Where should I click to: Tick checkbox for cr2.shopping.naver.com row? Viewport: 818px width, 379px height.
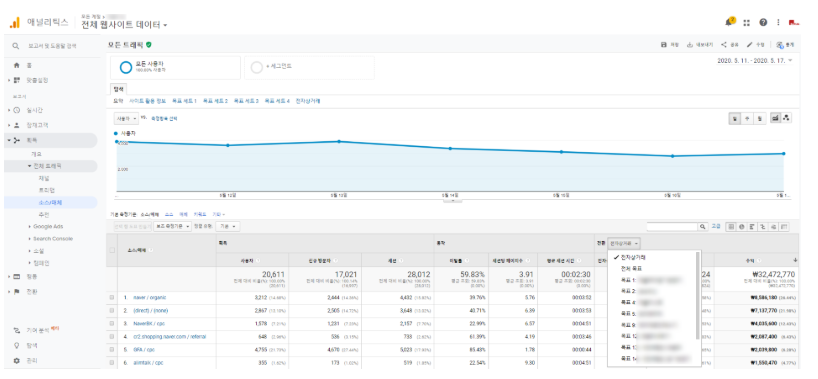112,337
